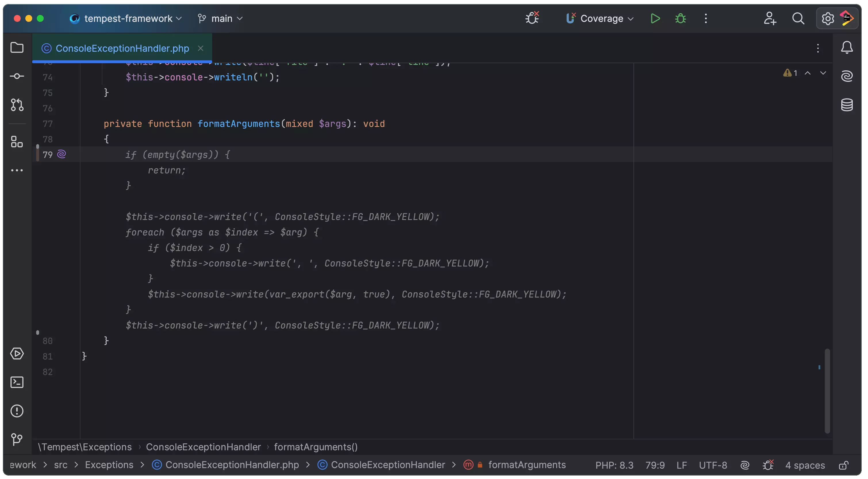
Task: Click the JetBrains AI colorful logo icon
Action: [x=847, y=18]
